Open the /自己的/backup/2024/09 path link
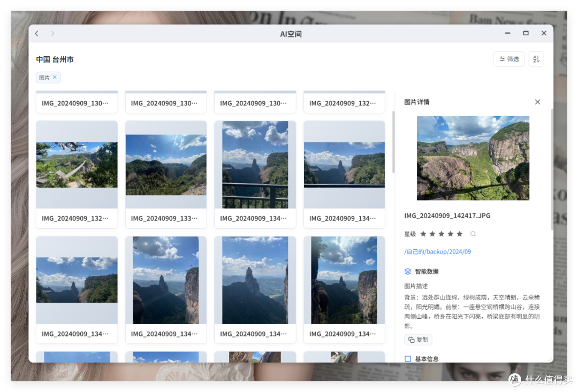The height and width of the screenshot is (392, 578). tap(437, 252)
